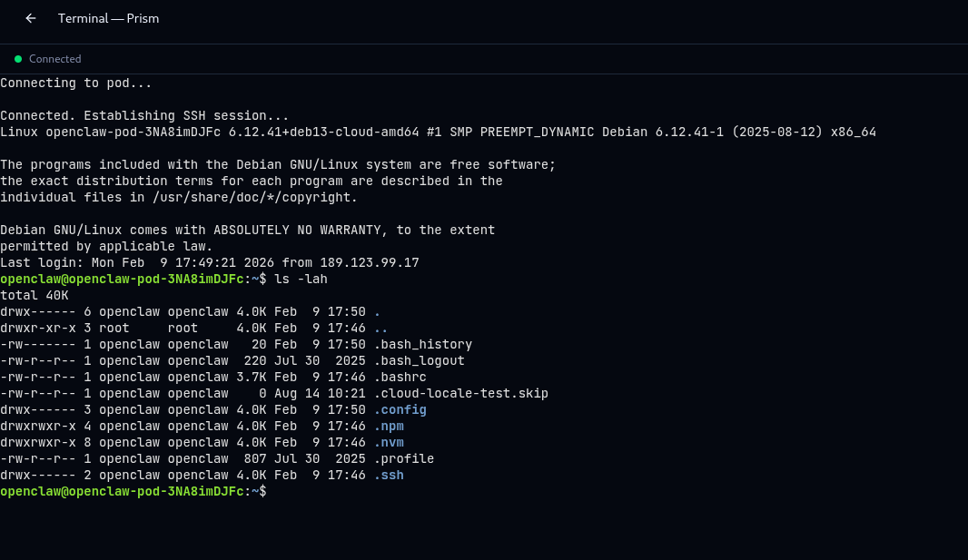The width and height of the screenshot is (968, 560).
Task: Select the .config directory name
Action: 400,409
